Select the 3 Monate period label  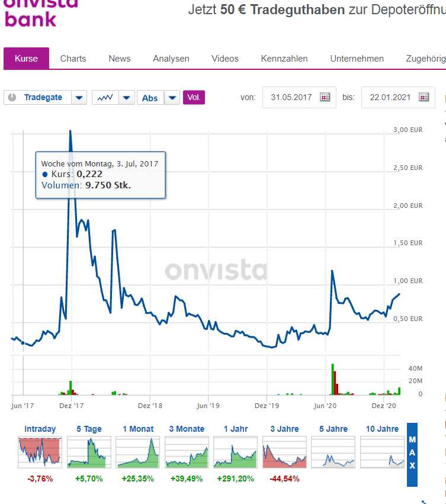pos(187,429)
